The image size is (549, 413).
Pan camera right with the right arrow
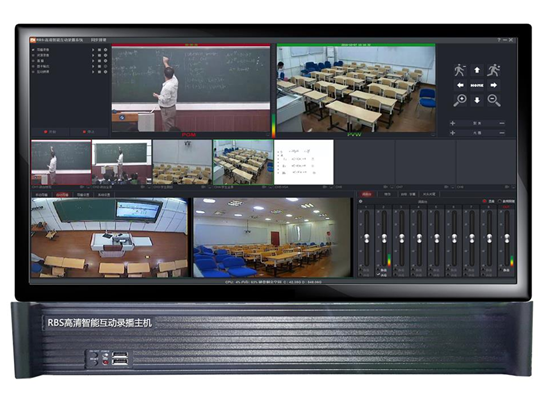click(493, 85)
